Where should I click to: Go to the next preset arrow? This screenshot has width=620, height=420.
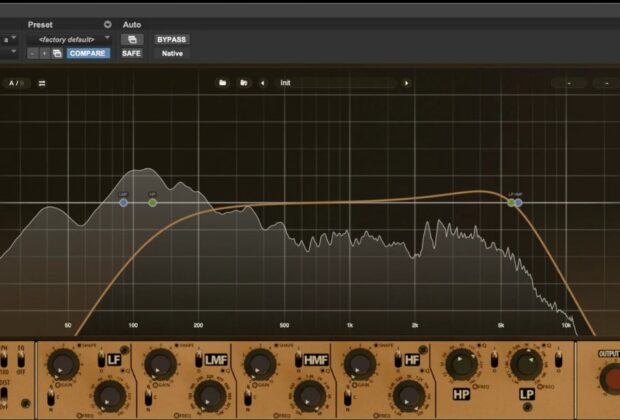tap(406, 83)
